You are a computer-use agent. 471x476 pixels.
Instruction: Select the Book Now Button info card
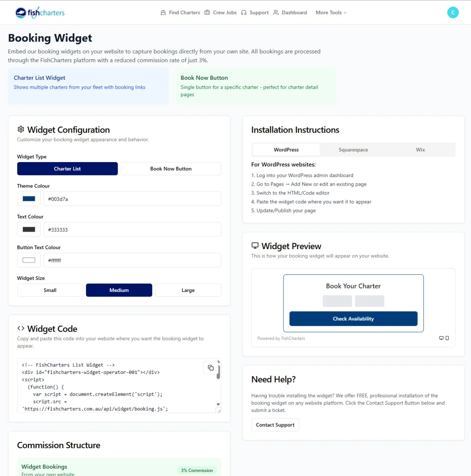(x=256, y=86)
